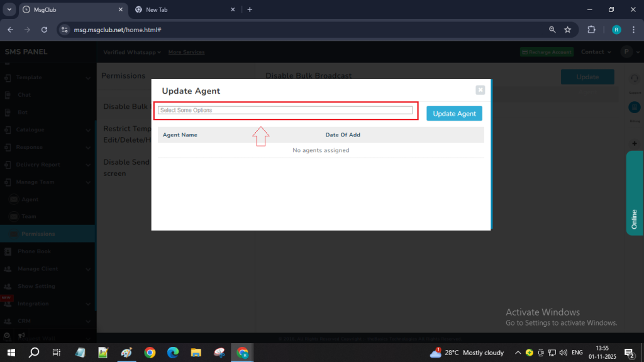Open the Billing icon in right panel
The height and width of the screenshot is (362, 644).
[x=634, y=107]
